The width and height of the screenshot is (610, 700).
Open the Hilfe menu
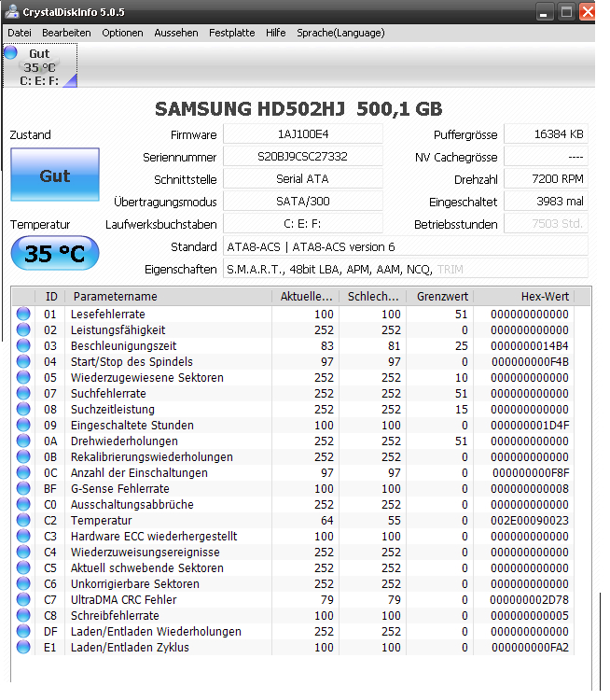pos(276,33)
